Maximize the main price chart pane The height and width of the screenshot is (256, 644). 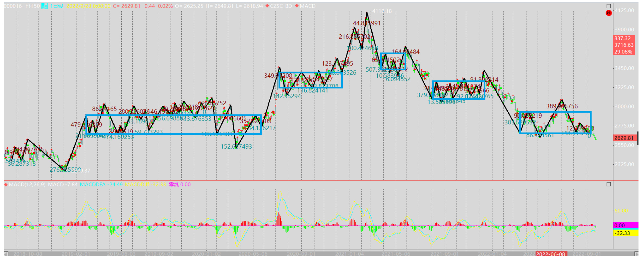(609, 6)
